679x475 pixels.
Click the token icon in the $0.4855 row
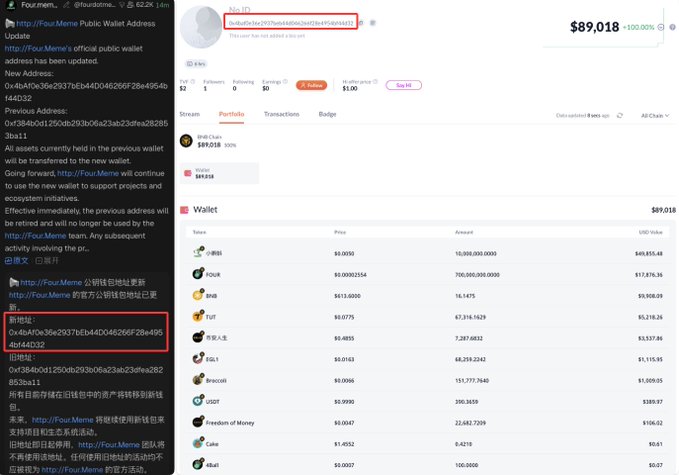tap(198, 337)
